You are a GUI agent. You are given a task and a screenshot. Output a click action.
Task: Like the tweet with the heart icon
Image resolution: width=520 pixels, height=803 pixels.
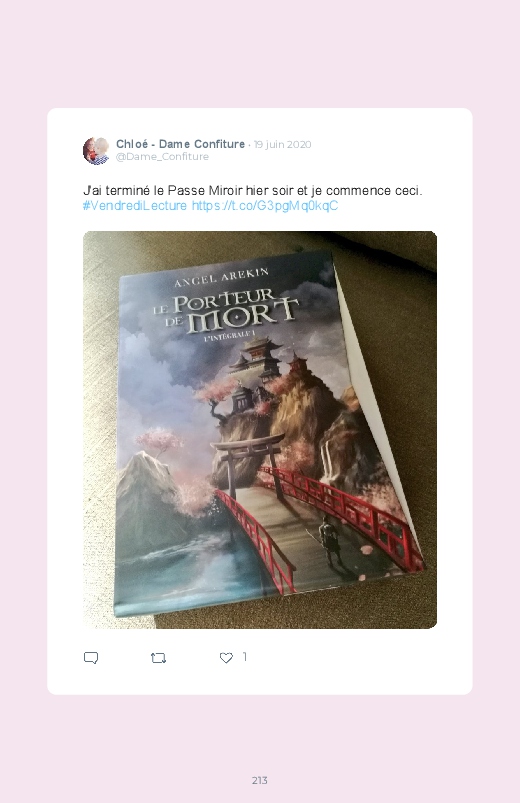pyautogui.click(x=226, y=658)
